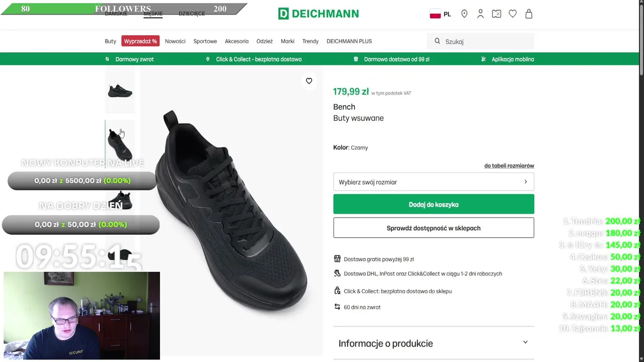
Task: Expand 'Informacje o produkcie' section
Action: (x=433, y=343)
